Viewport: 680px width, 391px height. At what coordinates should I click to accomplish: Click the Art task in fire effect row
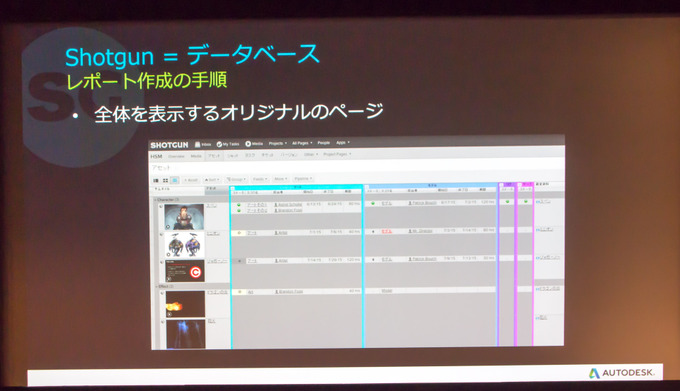[x=251, y=292]
